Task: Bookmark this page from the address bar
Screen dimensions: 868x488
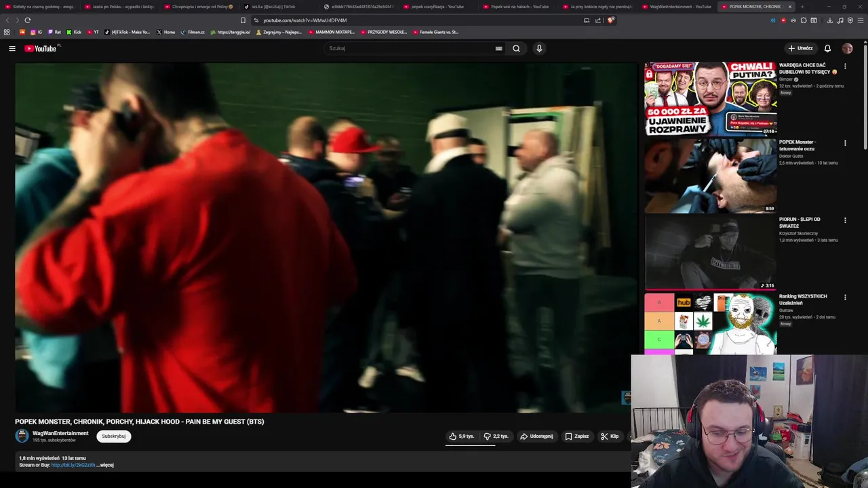Action: click(x=243, y=20)
